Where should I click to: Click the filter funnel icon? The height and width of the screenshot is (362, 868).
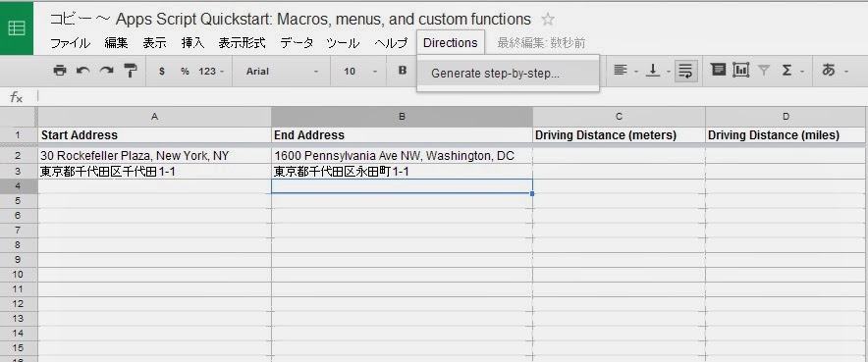764,71
